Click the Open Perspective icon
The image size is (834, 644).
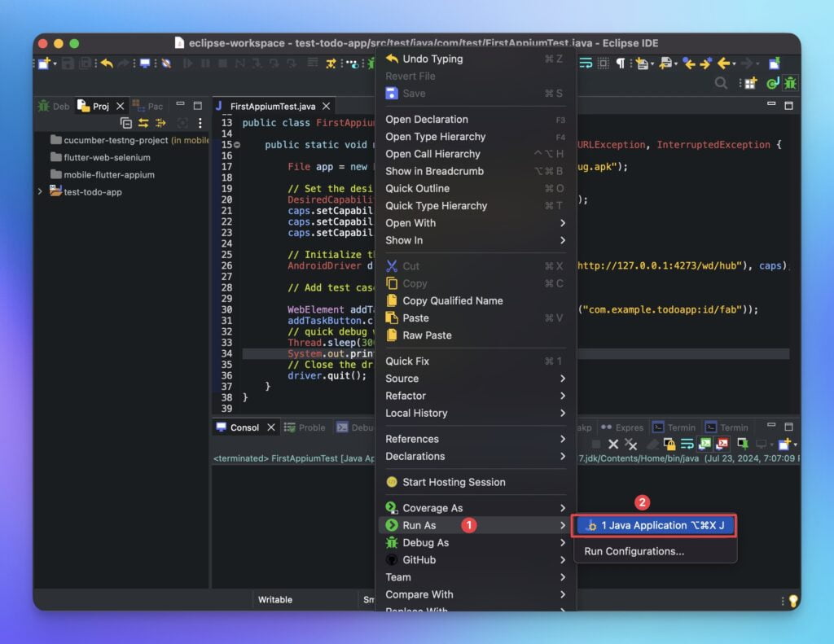(x=750, y=83)
